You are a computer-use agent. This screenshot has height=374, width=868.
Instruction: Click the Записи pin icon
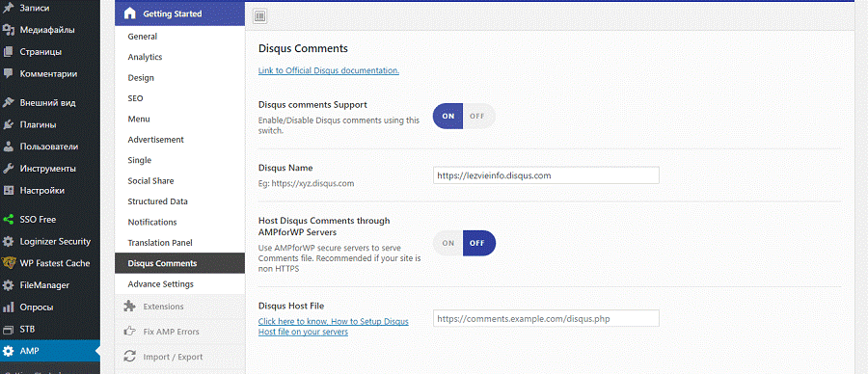click(9, 9)
